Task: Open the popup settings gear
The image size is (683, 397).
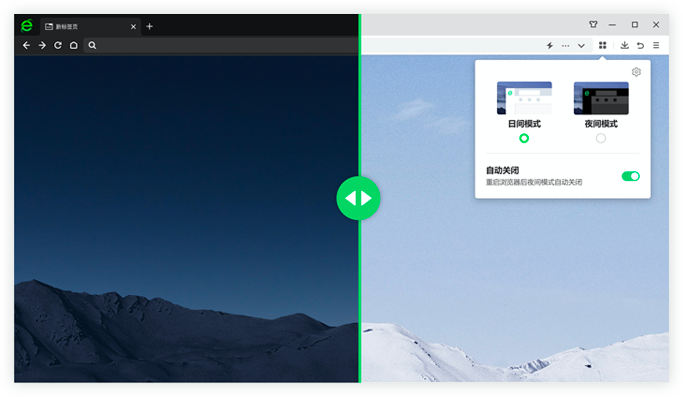Action: coord(636,72)
